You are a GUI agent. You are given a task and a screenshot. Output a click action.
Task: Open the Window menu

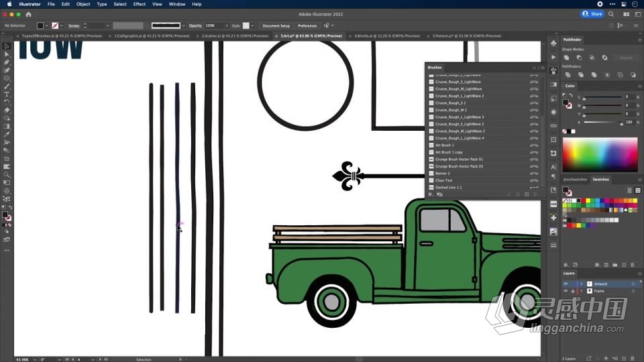[x=177, y=4]
